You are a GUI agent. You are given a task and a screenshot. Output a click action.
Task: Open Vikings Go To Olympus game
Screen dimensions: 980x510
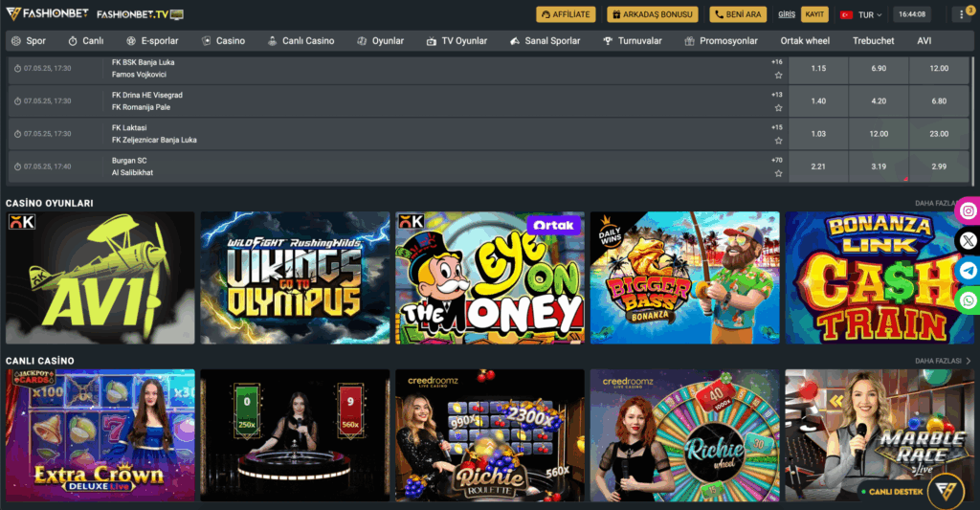[295, 277]
